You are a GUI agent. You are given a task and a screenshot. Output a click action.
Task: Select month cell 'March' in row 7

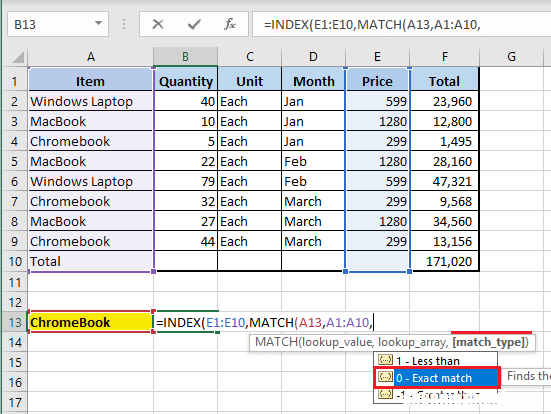313,201
